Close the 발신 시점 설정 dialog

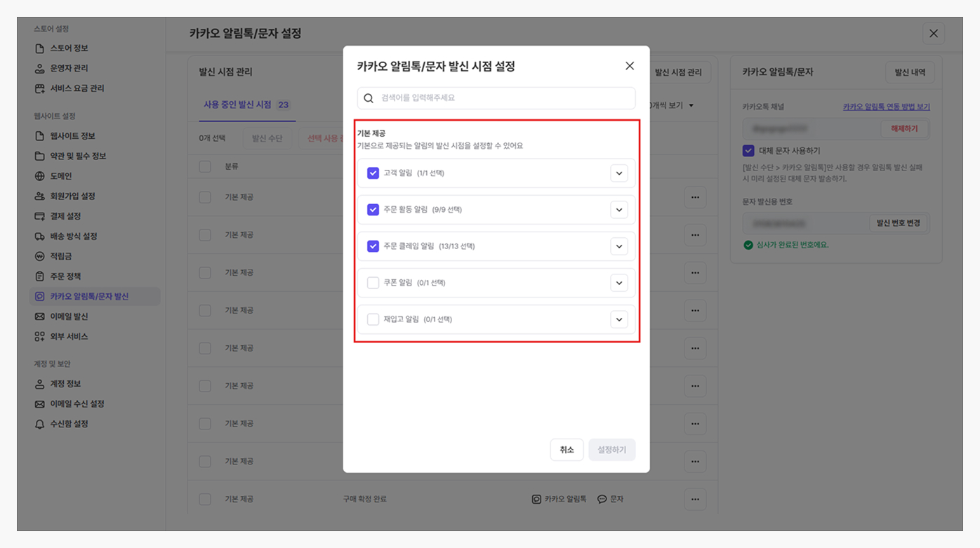tap(630, 66)
